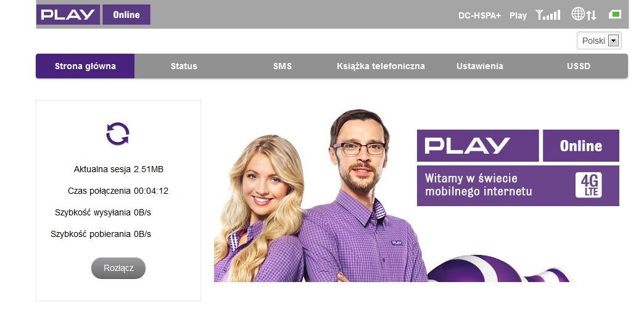Select the Strona główna tab
Image resolution: width=644 pixels, height=316 pixels.
click(85, 66)
